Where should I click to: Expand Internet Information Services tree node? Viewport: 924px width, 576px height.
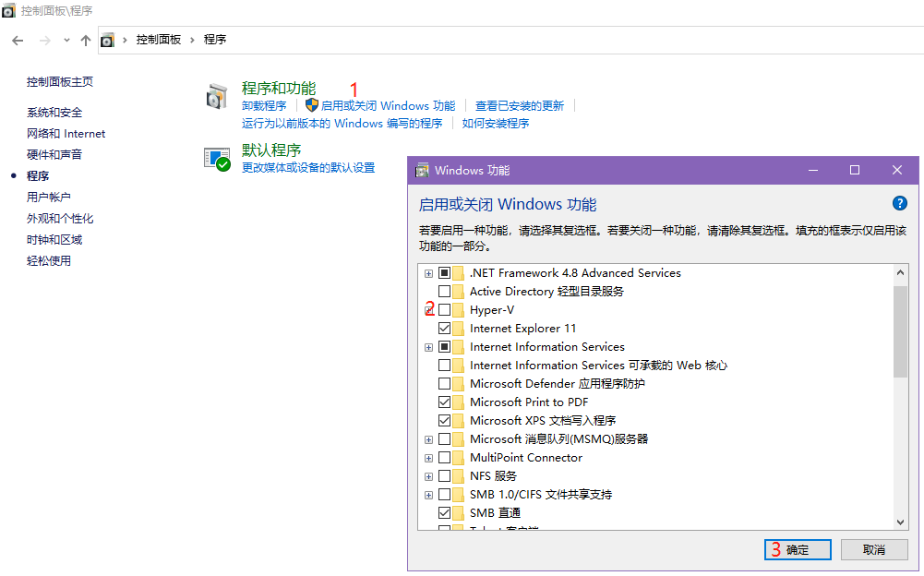tap(428, 347)
